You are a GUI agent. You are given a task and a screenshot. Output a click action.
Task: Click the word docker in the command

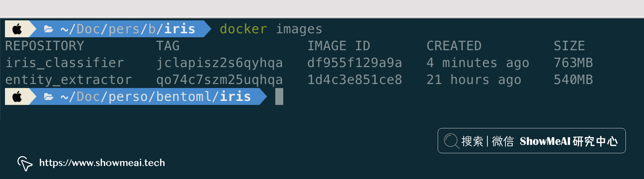pos(243,29)
